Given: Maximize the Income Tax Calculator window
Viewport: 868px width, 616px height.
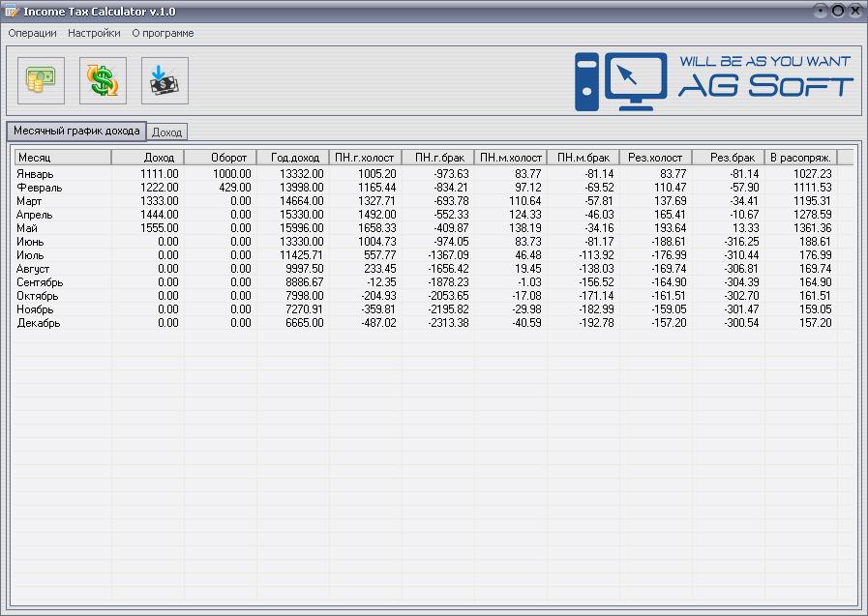Looking at the screenshot, I should point(838,11).
